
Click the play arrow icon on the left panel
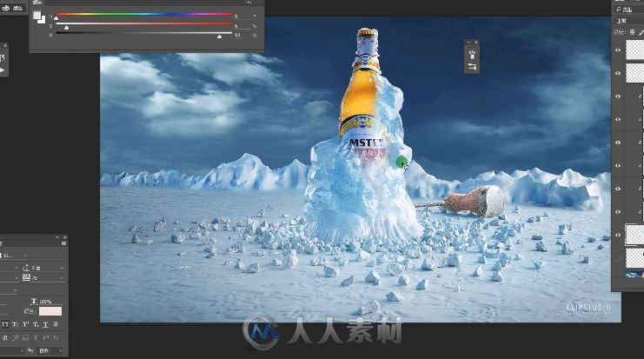pyautogui.click(x=2, y=70)
